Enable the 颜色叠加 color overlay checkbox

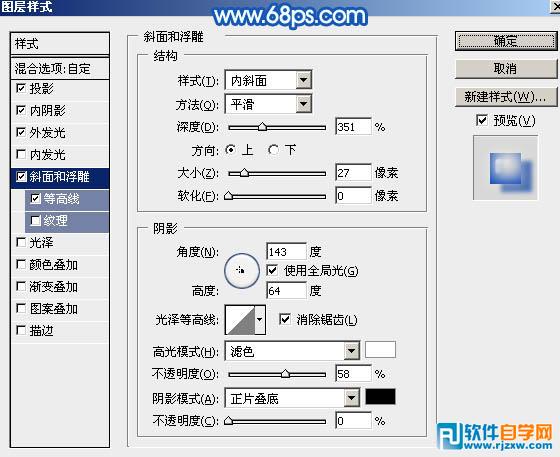[21, 265]
